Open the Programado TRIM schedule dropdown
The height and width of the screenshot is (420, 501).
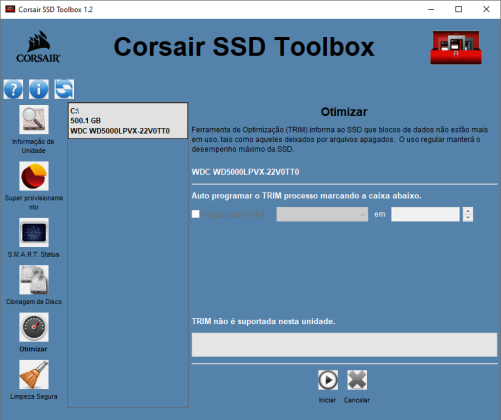tap(322, 214)
